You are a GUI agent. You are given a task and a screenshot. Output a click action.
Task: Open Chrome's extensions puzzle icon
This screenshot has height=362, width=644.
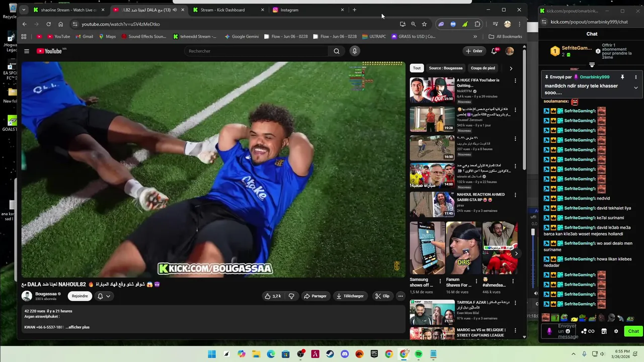click(477, 24)
